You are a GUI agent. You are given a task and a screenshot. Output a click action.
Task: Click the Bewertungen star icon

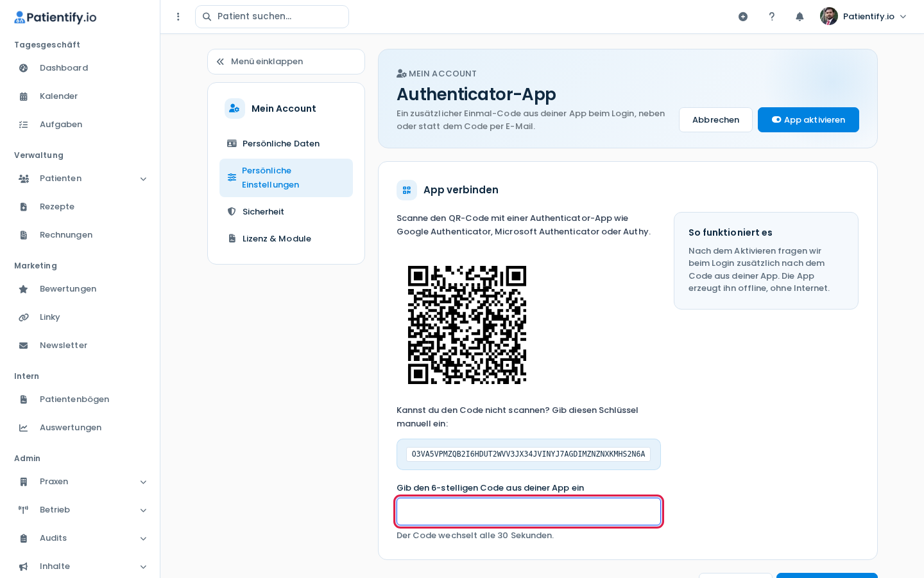point(24,289)
